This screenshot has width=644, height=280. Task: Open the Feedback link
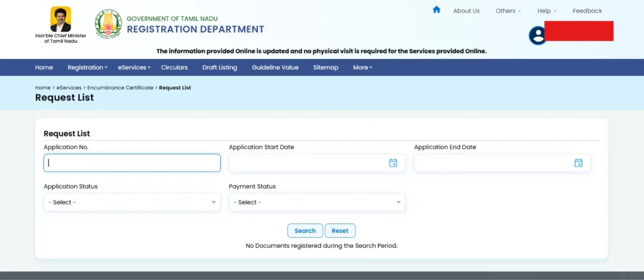pyautogui.click(x=587, y=11)
